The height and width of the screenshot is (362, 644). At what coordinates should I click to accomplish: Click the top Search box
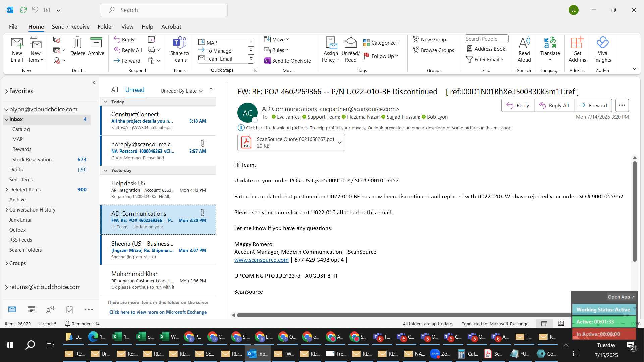[164, 10]
